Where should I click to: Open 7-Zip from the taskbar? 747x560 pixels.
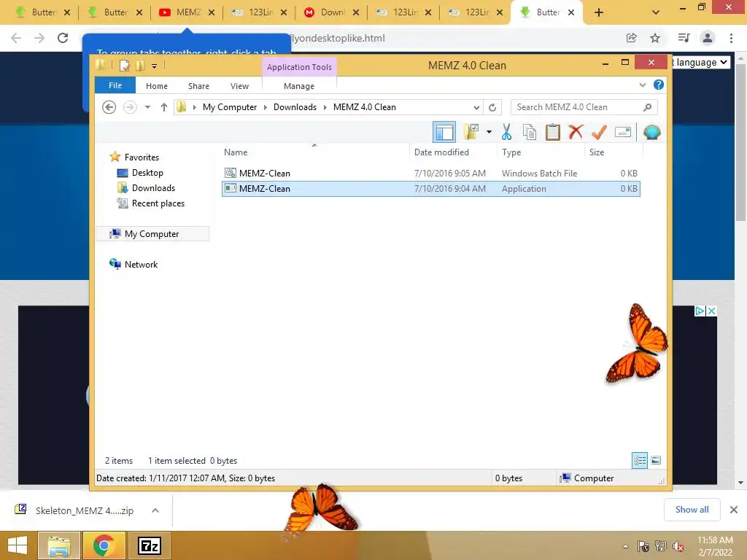pos(149,545)
